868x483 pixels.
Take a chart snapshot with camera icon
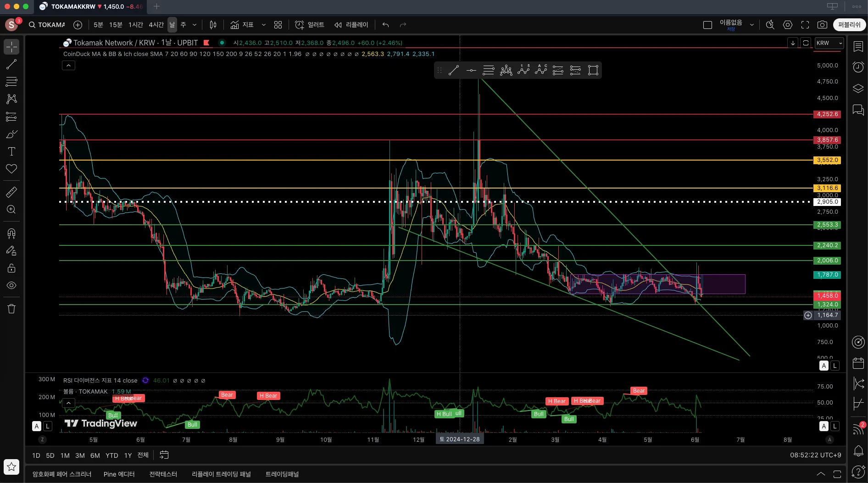tap(823, 25)
